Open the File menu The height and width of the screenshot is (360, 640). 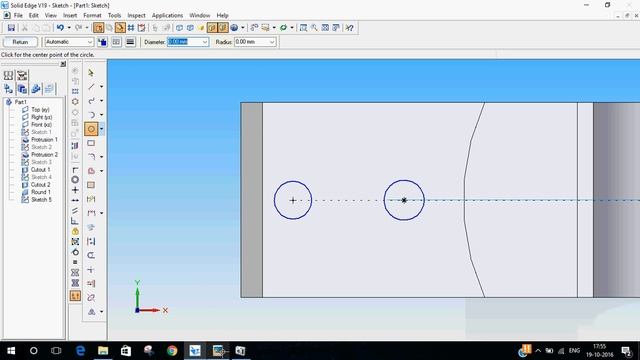click(18, 16)
